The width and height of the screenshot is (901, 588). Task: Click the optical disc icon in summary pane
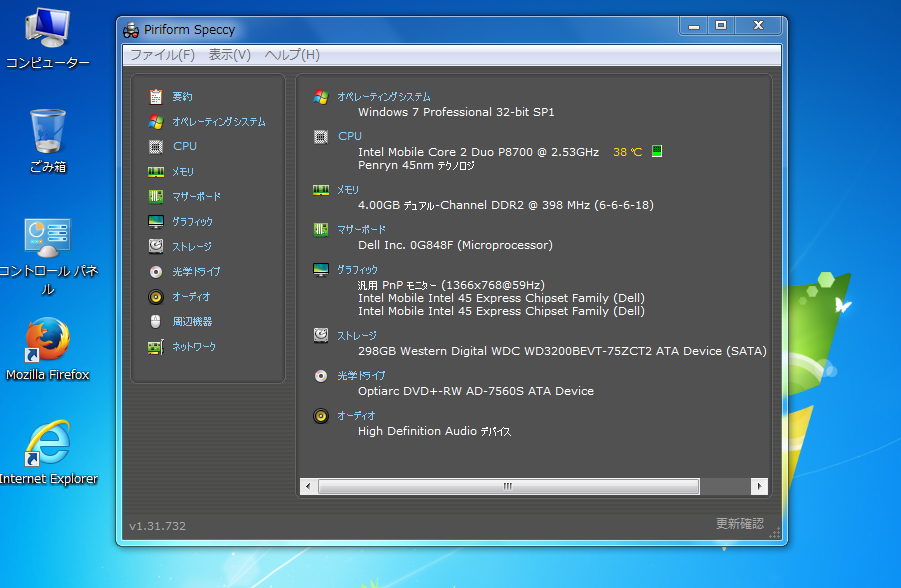[321, 376]
